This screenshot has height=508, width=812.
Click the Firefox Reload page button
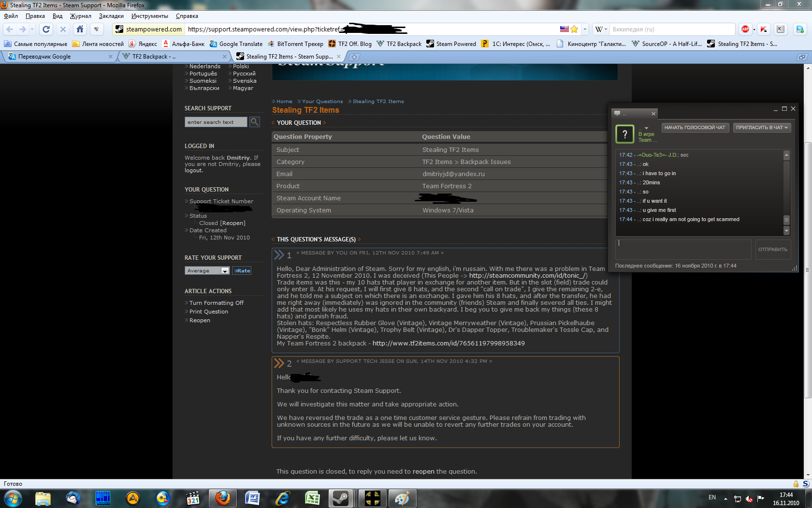tap(46, 29)
